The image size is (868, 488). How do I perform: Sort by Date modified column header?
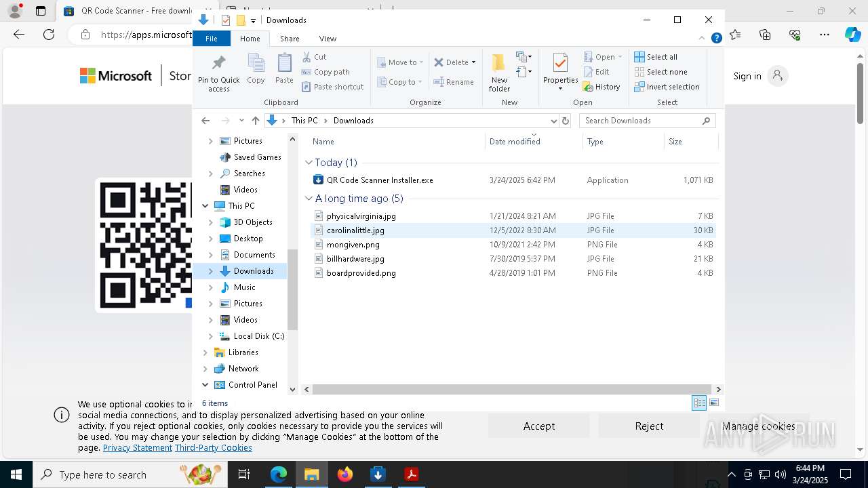click(534, 142)
